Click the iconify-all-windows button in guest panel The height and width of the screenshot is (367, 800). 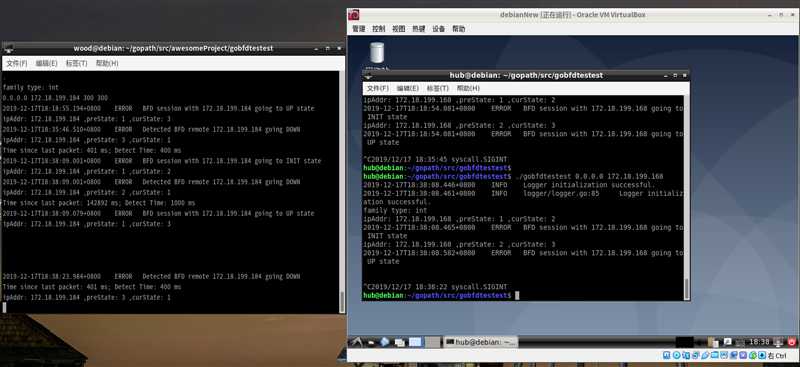399,342
